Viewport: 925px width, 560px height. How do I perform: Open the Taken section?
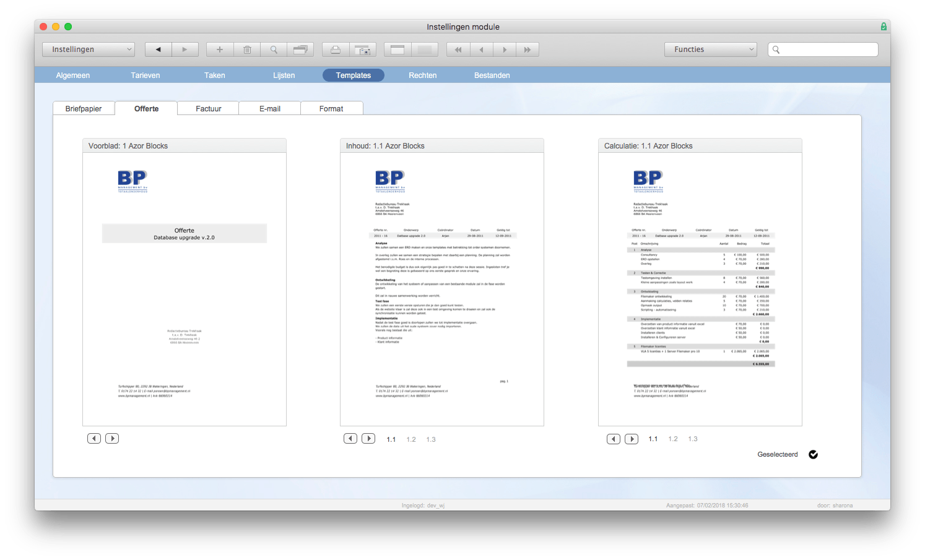[x=215, y=75]
